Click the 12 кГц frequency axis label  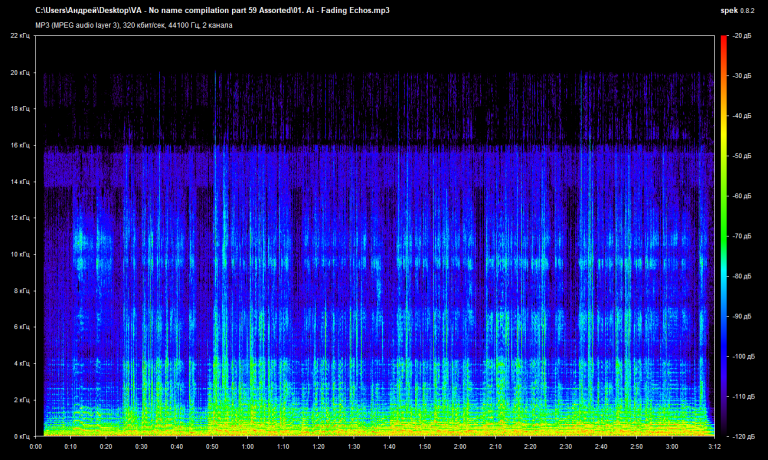click(20, 218)
